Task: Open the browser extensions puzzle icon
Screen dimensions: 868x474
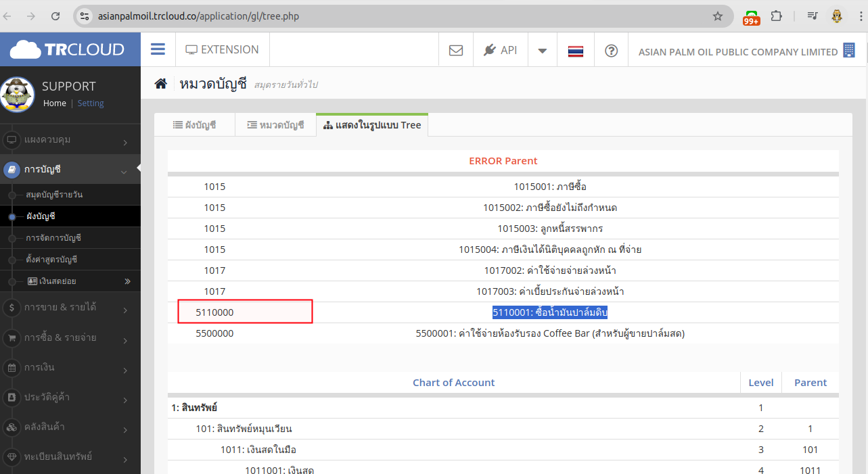Action: [776, 16]
